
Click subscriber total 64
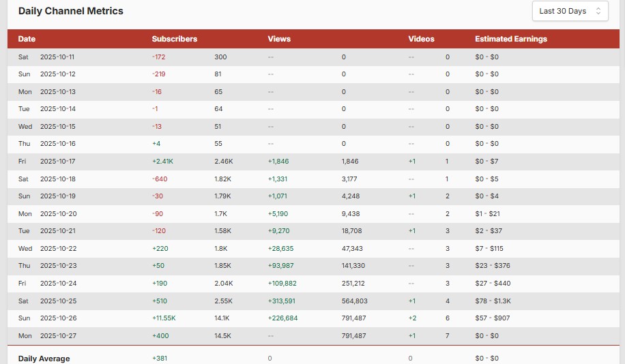pyautogui.click(x=218, y=108)
